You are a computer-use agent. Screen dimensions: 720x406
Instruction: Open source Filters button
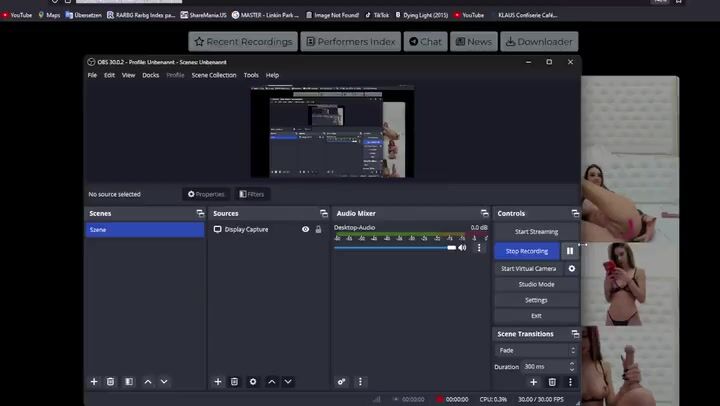[252, 194]
